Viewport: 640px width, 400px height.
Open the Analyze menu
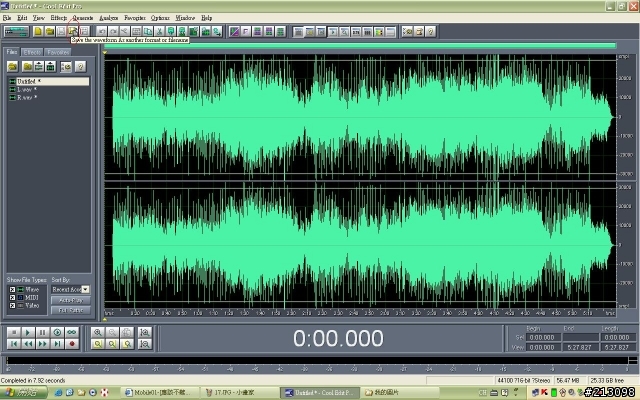point(109,18)
